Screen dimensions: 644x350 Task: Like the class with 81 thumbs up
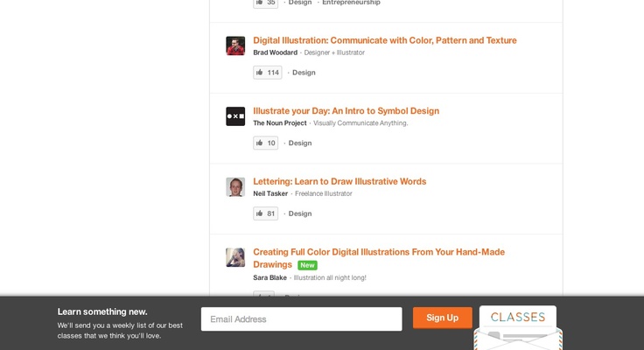(265, 213)
